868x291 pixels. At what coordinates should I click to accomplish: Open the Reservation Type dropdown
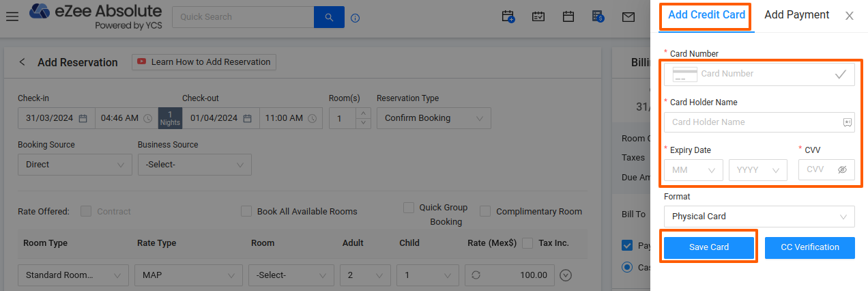434,118
